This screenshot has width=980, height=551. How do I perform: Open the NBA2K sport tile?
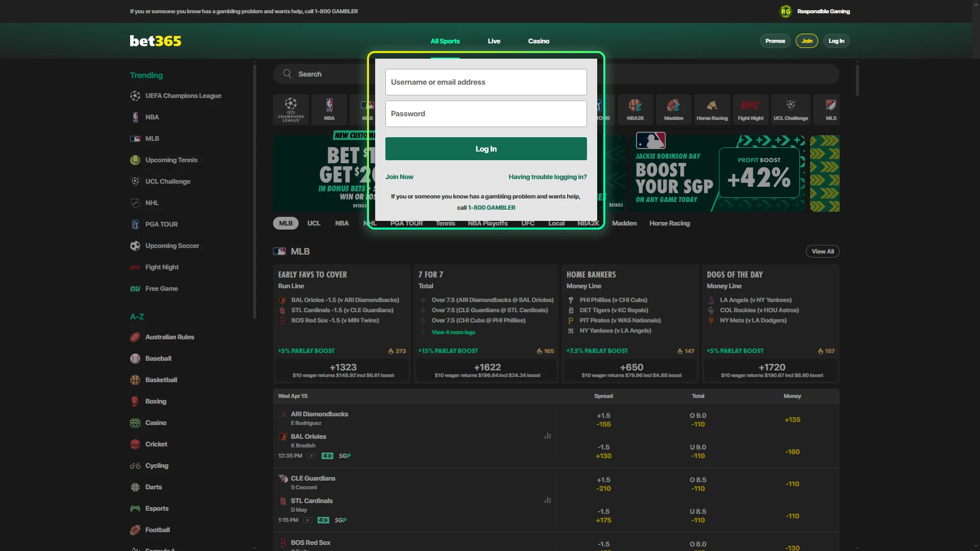[x=635, y=109]
